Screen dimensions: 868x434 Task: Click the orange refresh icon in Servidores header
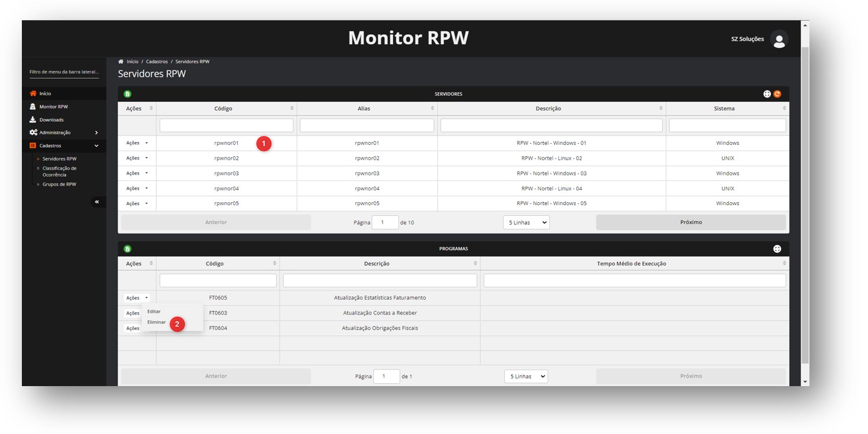pyautogui.click(x=777, y=94)
